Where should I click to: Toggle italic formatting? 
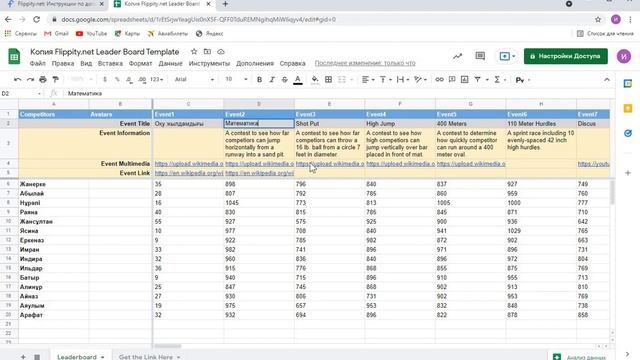[272, 80]
